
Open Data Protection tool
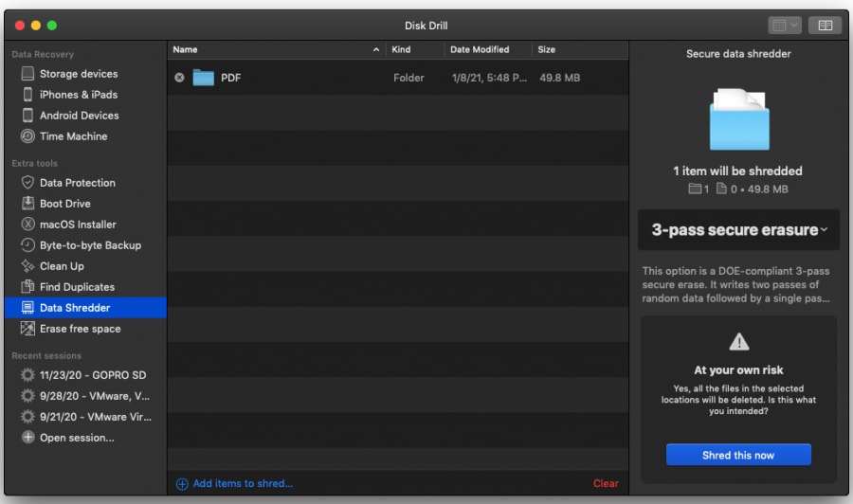77,183
